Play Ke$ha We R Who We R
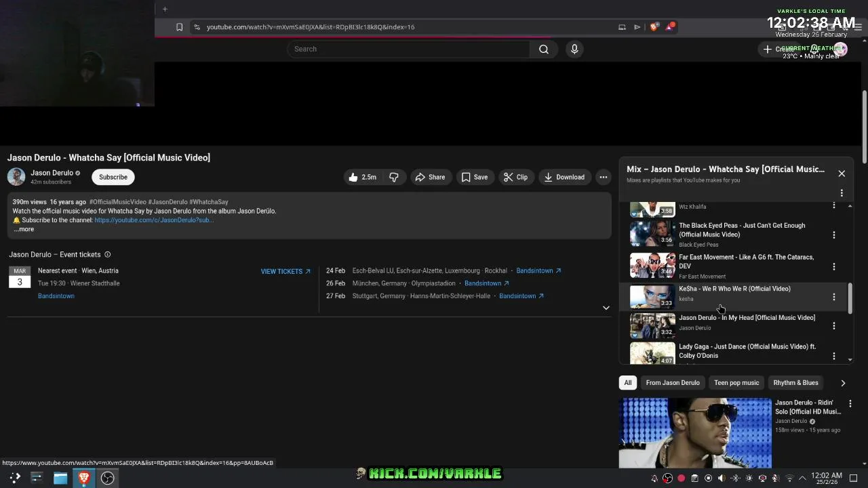Screen dimensions: 868x488 (734, 289)
